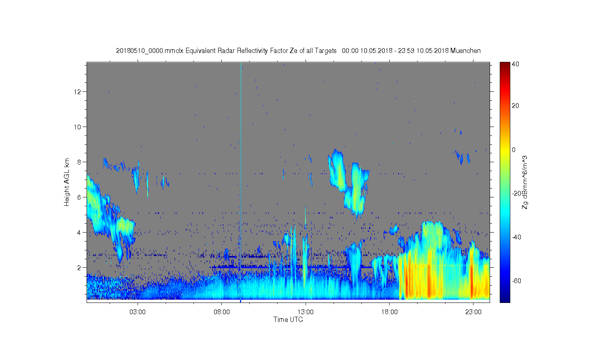Viewport: 607px width, 364px height.
Task: Click the 'Zg dBmm^6/m^3' colorbar unit label
Action: [x=525, y=182]
